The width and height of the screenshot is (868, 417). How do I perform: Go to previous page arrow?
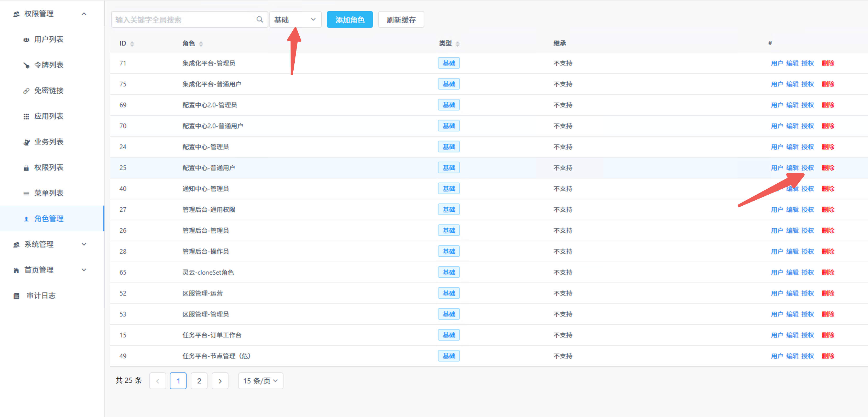(158, 381)
